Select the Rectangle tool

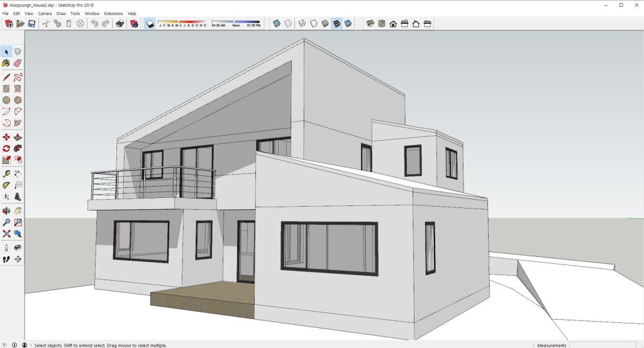pyautogui.click(x=6, y=89)
